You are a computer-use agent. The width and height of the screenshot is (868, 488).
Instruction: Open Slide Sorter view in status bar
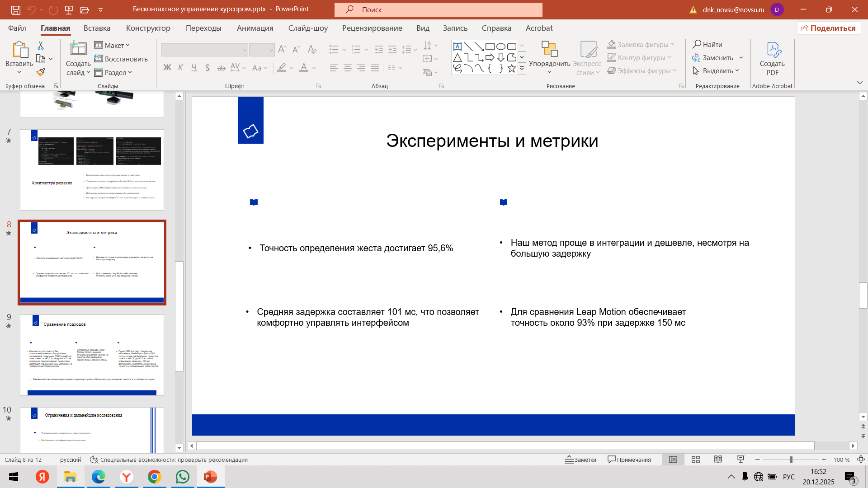(696, 460)
